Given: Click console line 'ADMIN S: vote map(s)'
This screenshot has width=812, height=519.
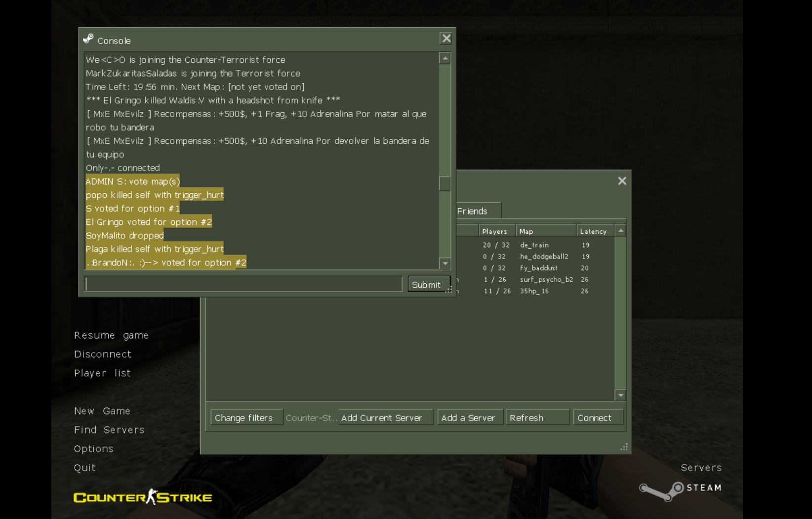Looking at the screenshot, I should click(x=133, y=181).
